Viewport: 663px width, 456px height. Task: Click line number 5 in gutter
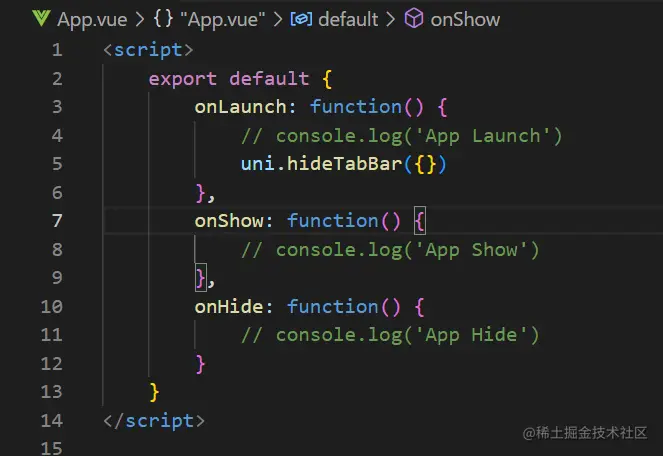point(57,164)
